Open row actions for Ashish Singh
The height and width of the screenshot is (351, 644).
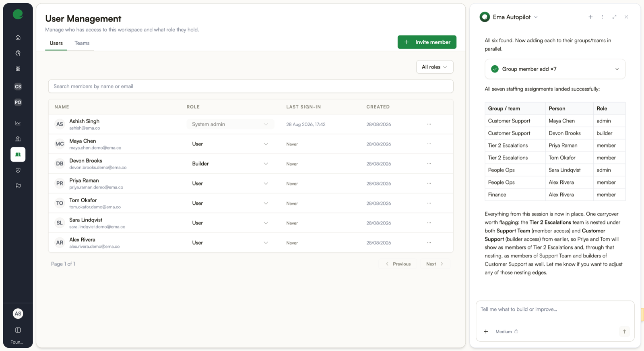[429, 124]
